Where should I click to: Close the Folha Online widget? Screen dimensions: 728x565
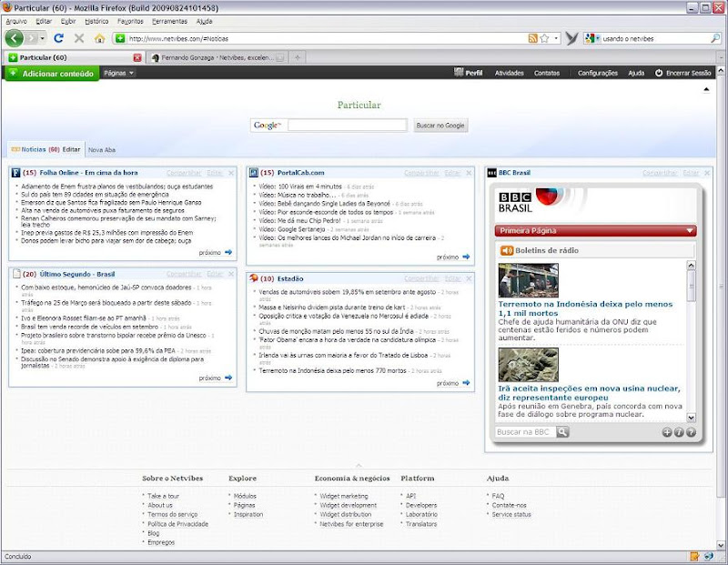(231, 173)
